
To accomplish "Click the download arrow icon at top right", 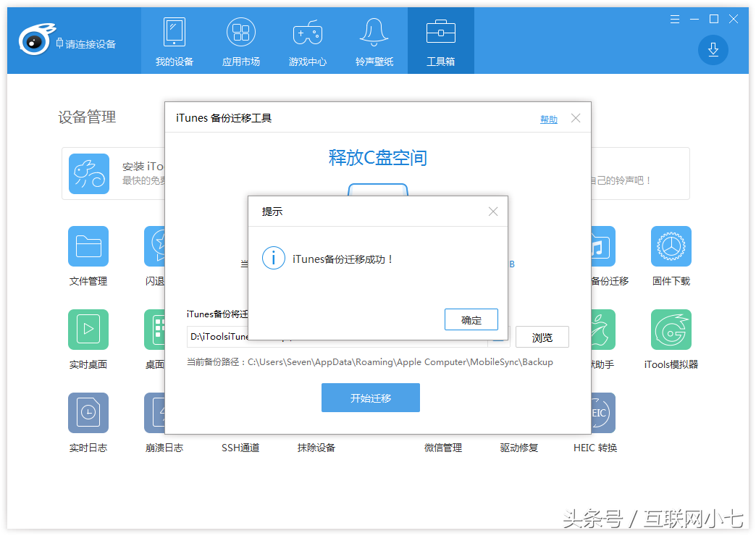I will click(713, 49).
